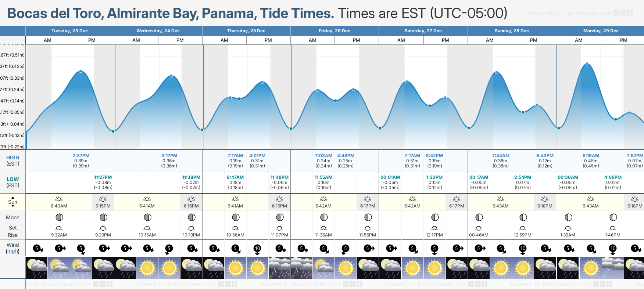644x289 pixels.
Task: Click the sunrise icon above 6:40AM
Action: pyautogui.click(x=59, y=199)
